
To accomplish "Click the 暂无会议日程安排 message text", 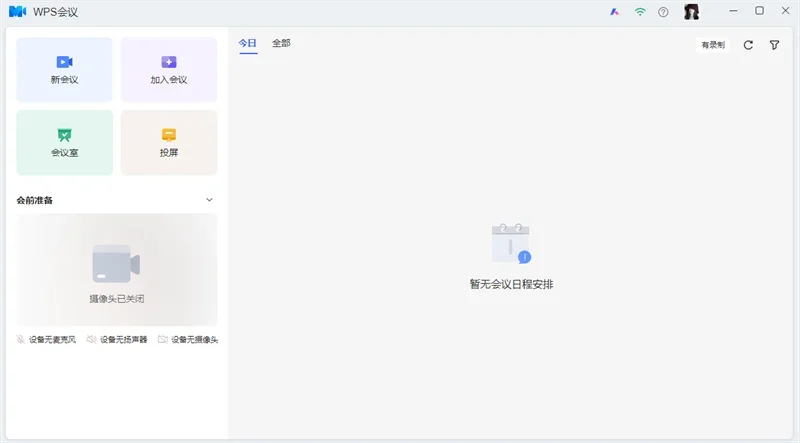I will (x=511, y=284).
